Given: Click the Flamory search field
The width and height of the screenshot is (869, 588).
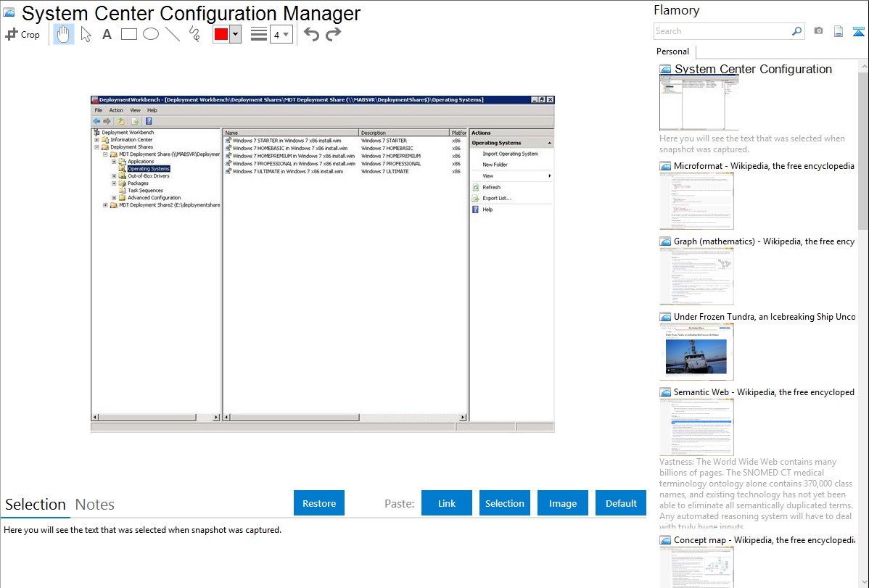Looking at the screenshot, I should 722,31.
